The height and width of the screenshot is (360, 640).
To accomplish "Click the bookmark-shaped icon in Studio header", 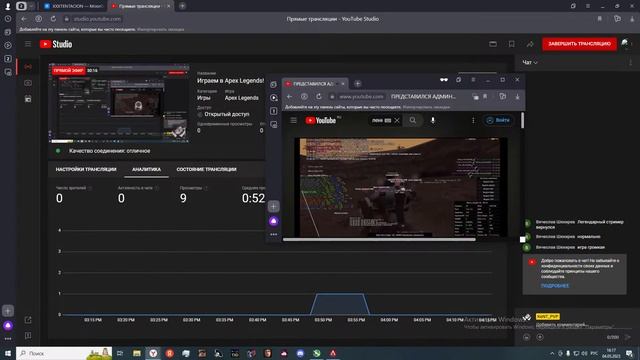I will tap(511, 44).
